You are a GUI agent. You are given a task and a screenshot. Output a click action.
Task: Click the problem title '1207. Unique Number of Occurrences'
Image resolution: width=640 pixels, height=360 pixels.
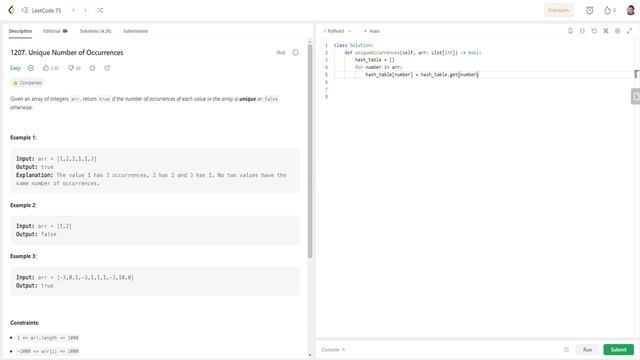point(67,53)
